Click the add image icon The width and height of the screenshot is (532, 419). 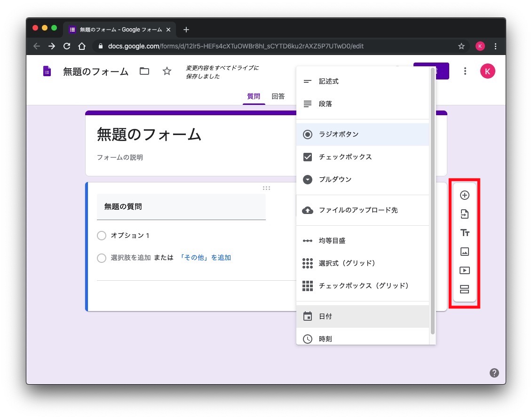(x=464, y=252)
